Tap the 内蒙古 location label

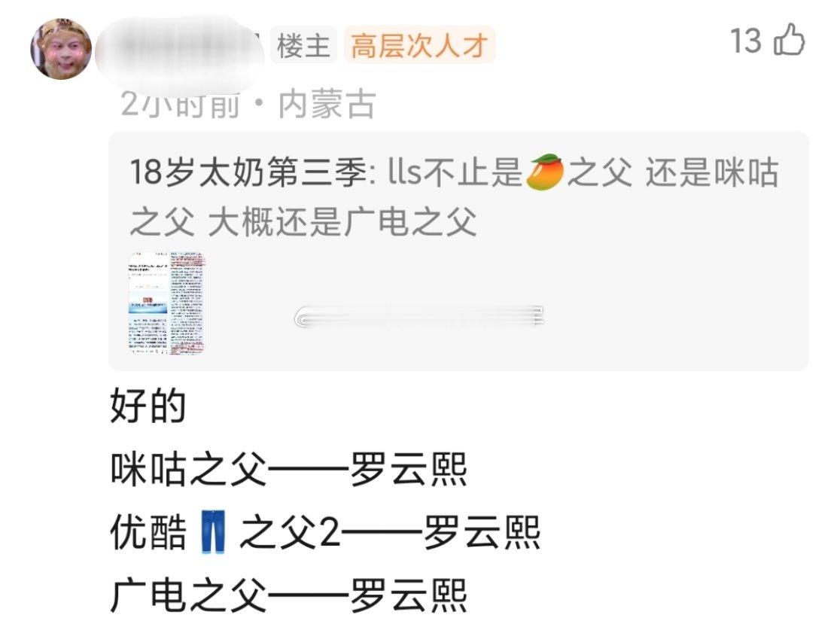point(327,104)
